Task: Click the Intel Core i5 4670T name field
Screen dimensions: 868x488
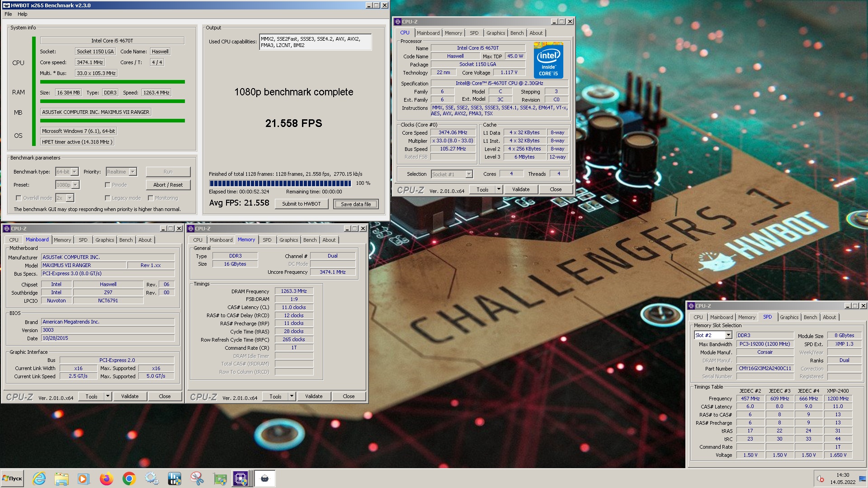Action: pos(112,41)
